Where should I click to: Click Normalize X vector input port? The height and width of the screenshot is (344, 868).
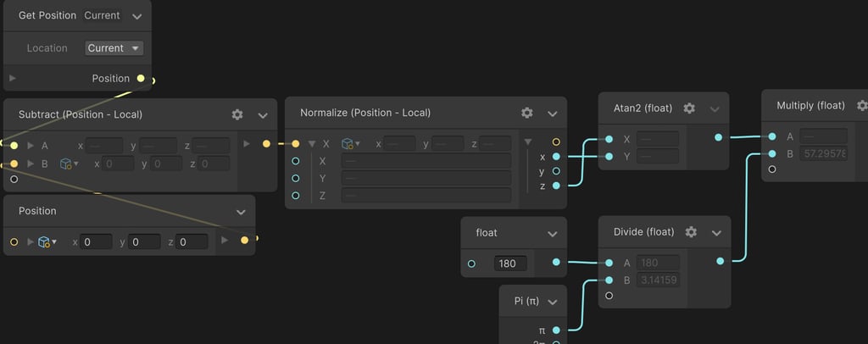(296, 144)
